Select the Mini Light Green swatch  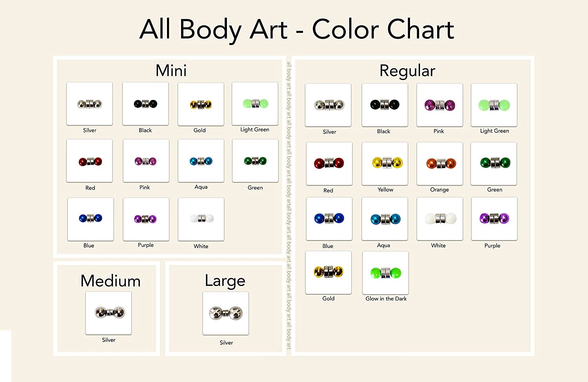click(255, 103)
